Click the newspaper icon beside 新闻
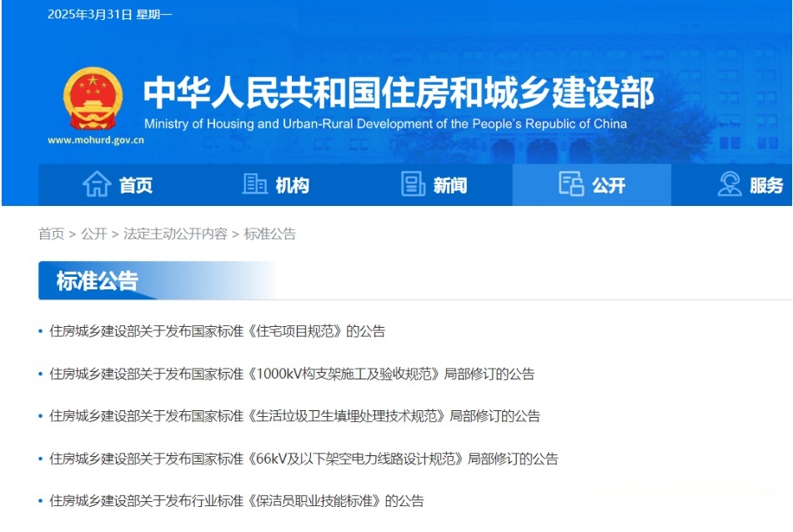The height and width of the screenshot is (532, 793). pos(413,184)
